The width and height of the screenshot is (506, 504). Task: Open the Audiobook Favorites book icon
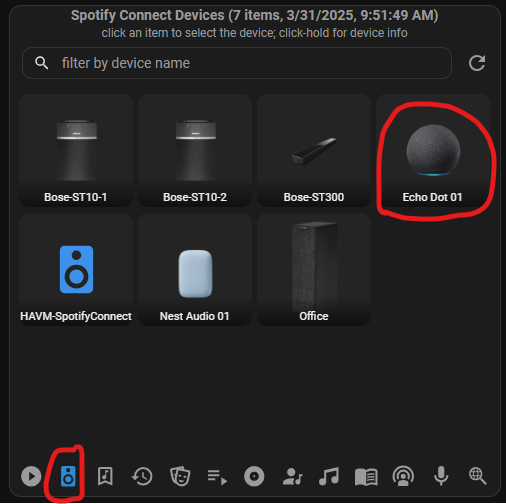(366, 477)
